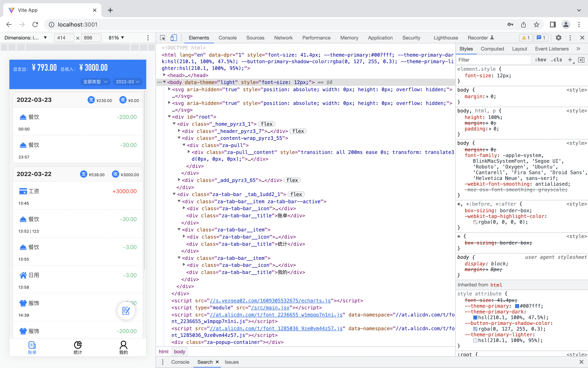Click the messages count badge

(541, 38)
